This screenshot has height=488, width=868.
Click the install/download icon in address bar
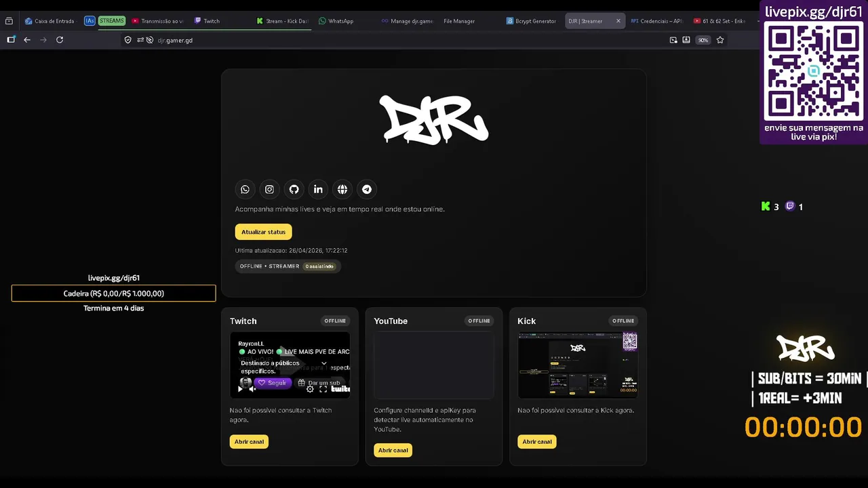[686, 40]
